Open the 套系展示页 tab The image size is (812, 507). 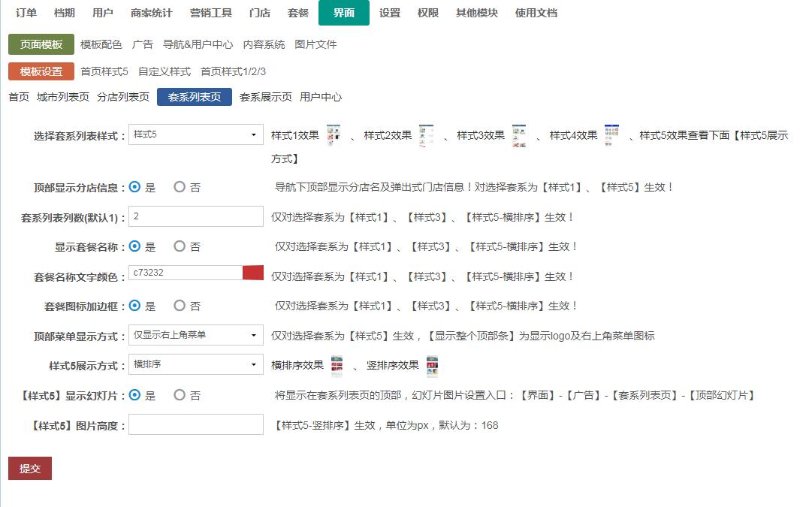tap(265, 97)
